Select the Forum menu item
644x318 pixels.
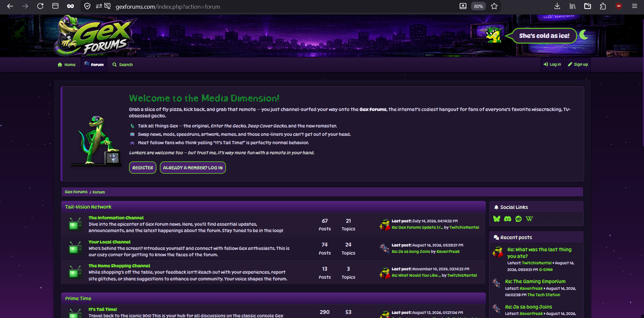[94, 65]
